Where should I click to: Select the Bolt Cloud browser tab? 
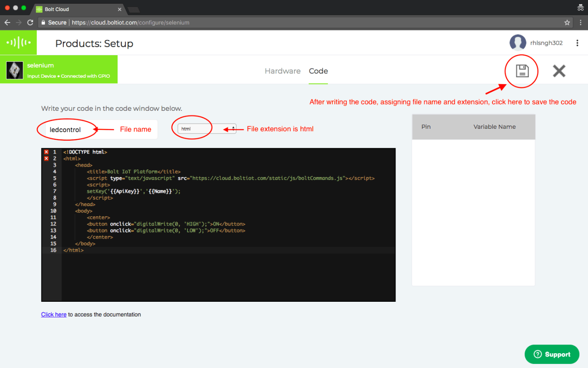pyautogui.click(x=78, y=9)
